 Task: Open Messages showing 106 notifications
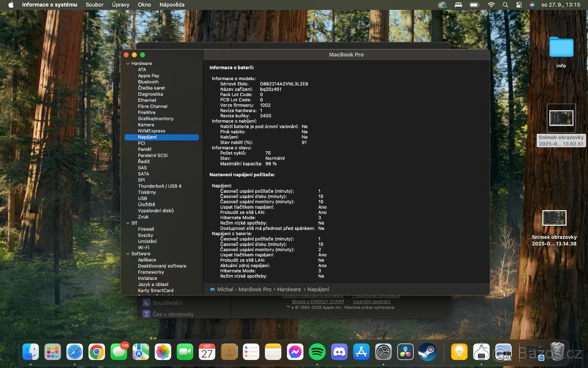click(x=119, y=353)
